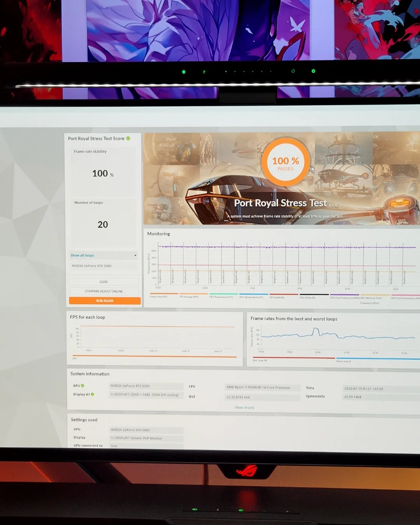Click the FPS for each loop heading
The image size is (420, 525).
tap(87, 317)
